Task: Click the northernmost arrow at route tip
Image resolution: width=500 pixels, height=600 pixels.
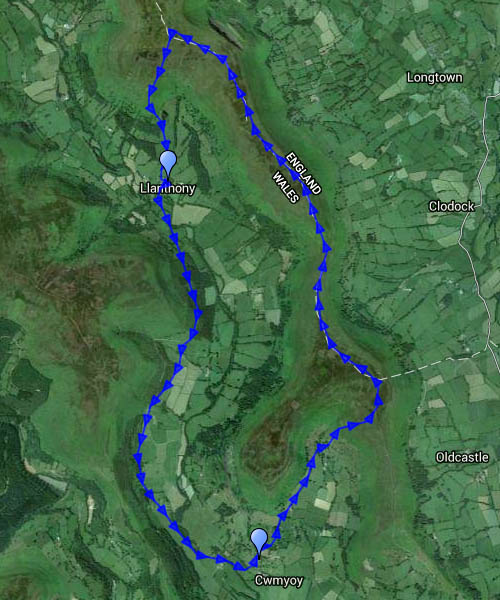Action: 172,33
